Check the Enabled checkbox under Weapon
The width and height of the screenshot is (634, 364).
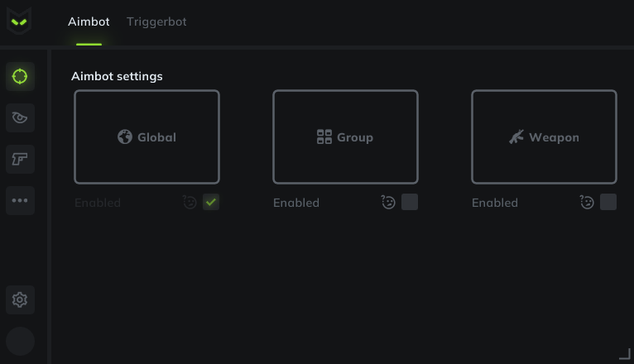point(608,202)
